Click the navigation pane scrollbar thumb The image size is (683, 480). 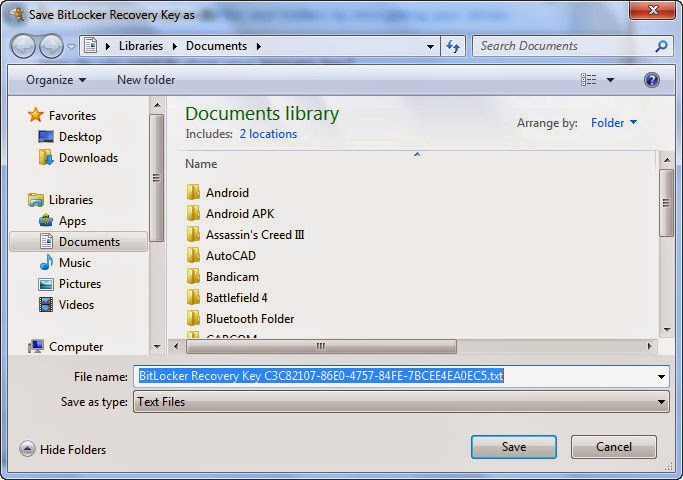click(157, 178)
